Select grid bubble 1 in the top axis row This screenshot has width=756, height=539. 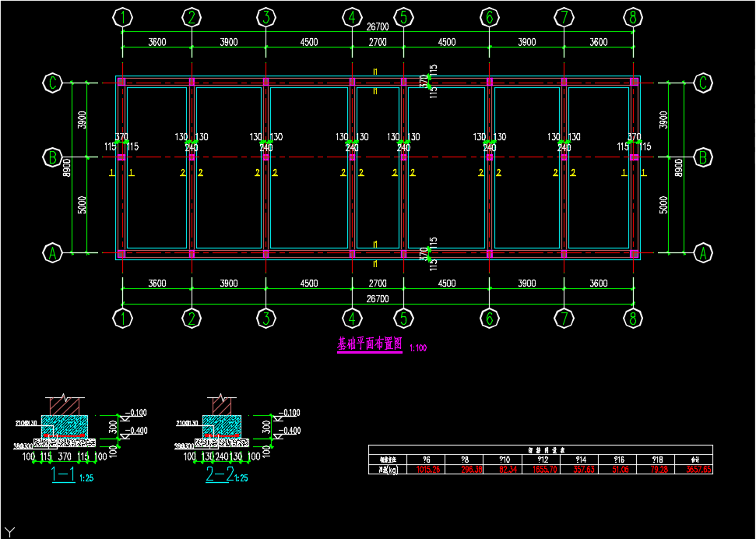122,17
